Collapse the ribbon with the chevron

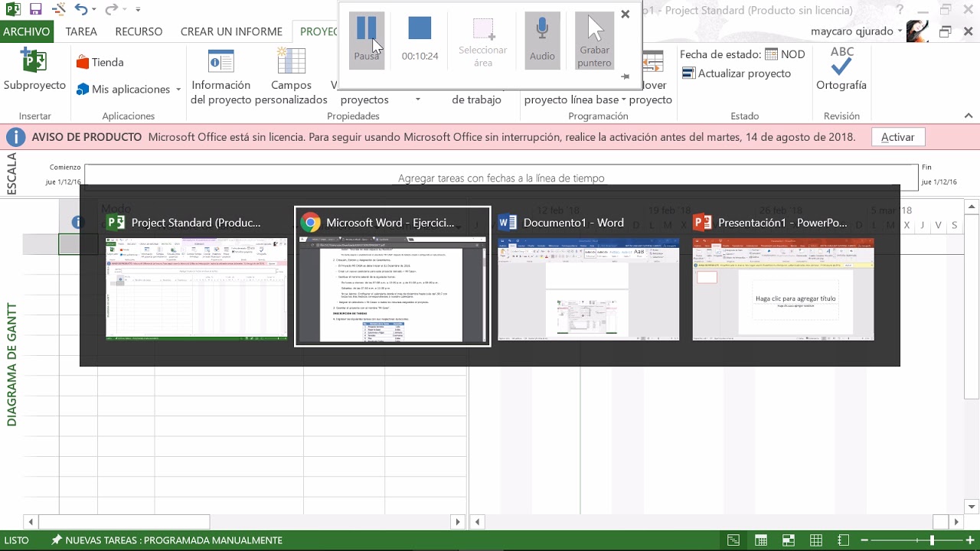pyautogui.click(x=969, y=116)
